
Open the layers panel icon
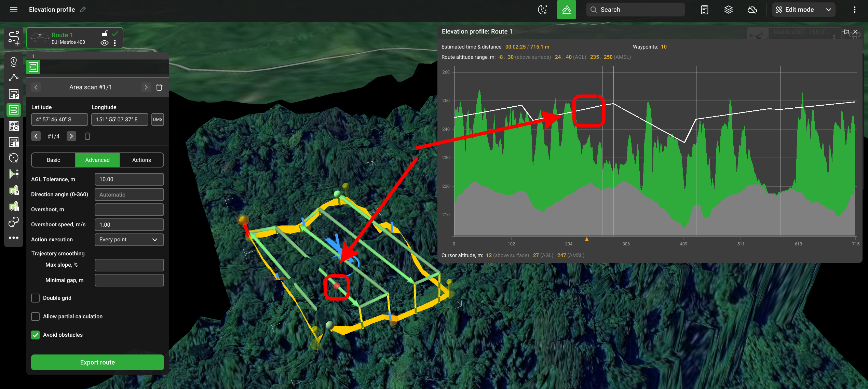point(728,10)
